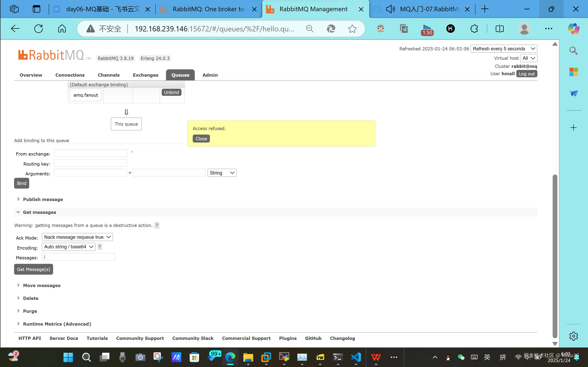This screenshot has width=588, height=367.
Task: Switch to the Exchanges tab
Action: (x=145, y=75)
